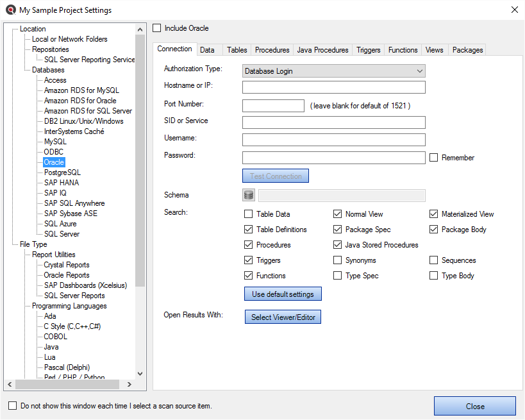This screenshot has width=525, height=420.
Task: Uncheck the Package Body checkbox
Action: [x=433, y=230]
